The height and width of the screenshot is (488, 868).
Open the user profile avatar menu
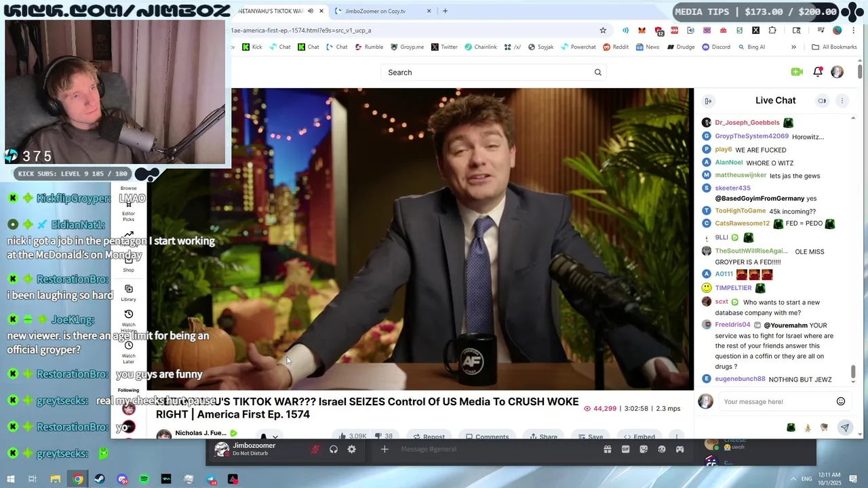click(x=837, y=72)
